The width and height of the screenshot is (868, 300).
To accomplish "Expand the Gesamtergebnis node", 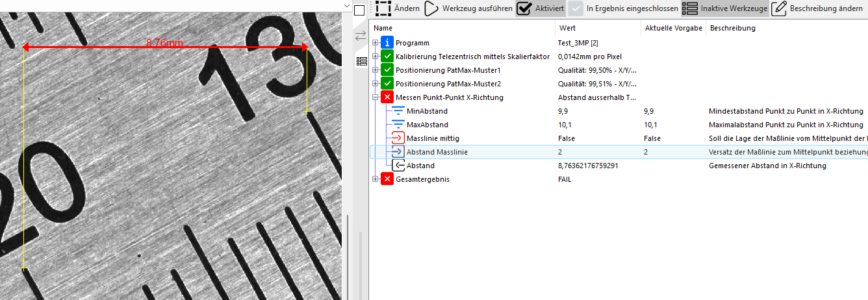I will pos(376,179).
